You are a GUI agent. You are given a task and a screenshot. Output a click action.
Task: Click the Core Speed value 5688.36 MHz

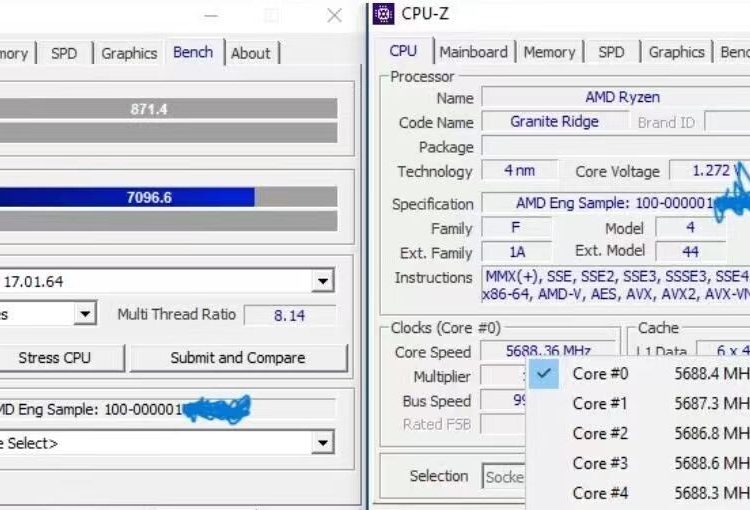(548, 351)
